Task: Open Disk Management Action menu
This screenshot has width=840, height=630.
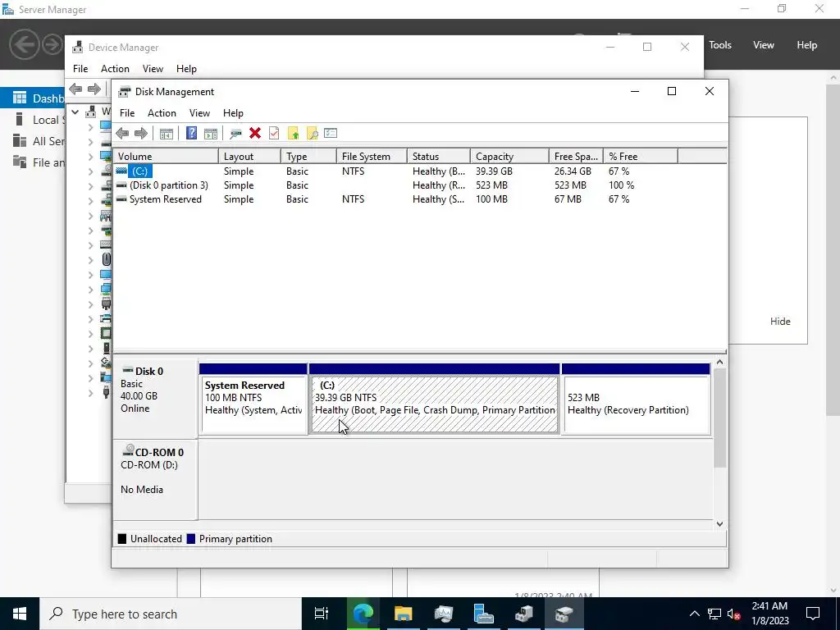Action: [x=162, y=113]
